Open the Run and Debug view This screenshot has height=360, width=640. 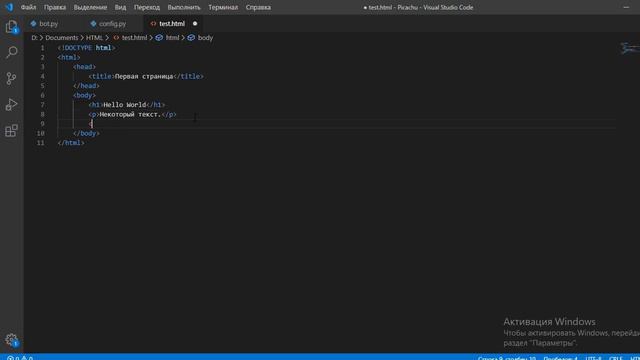pyautogui.click(x=11, y=104)
